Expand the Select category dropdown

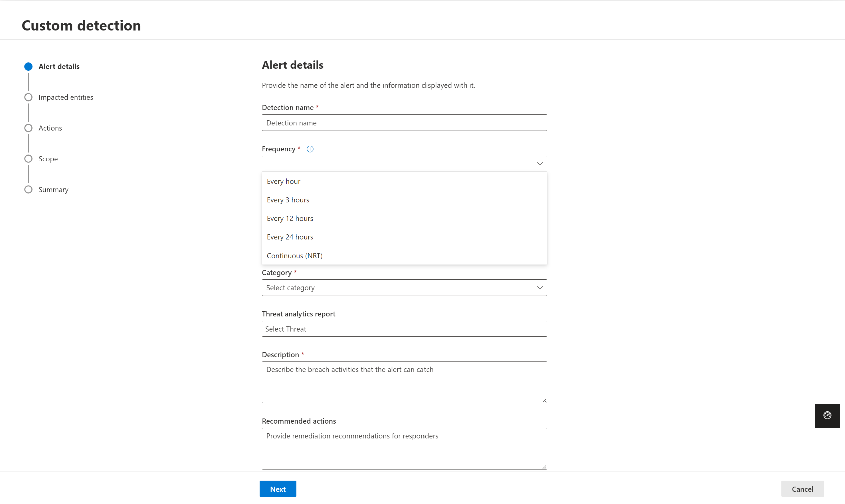click(404, 288)
